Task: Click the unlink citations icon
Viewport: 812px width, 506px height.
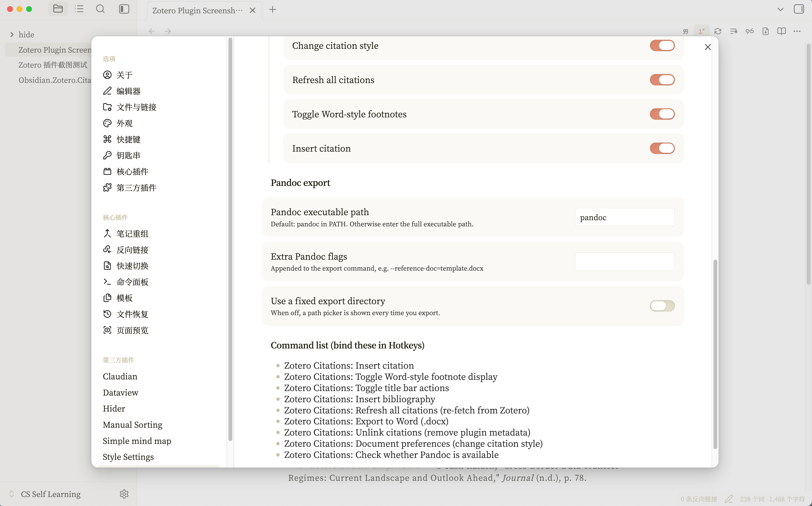Action: point(750,31)
